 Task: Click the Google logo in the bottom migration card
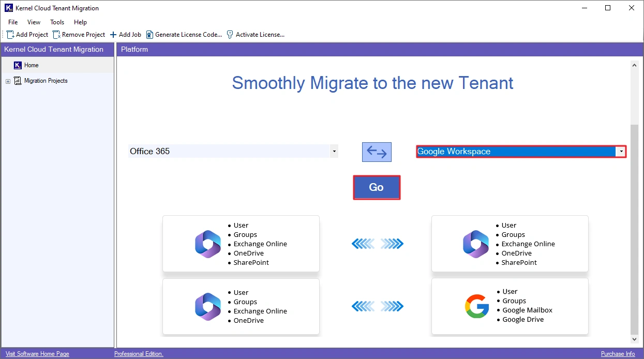coord(476,306)
